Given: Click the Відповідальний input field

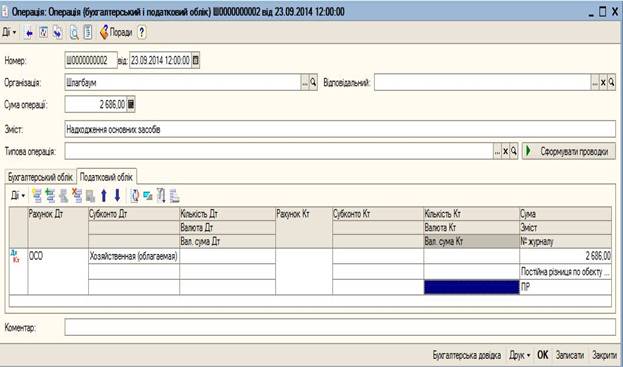Looking at the screenshot, I should pos(482,83).
